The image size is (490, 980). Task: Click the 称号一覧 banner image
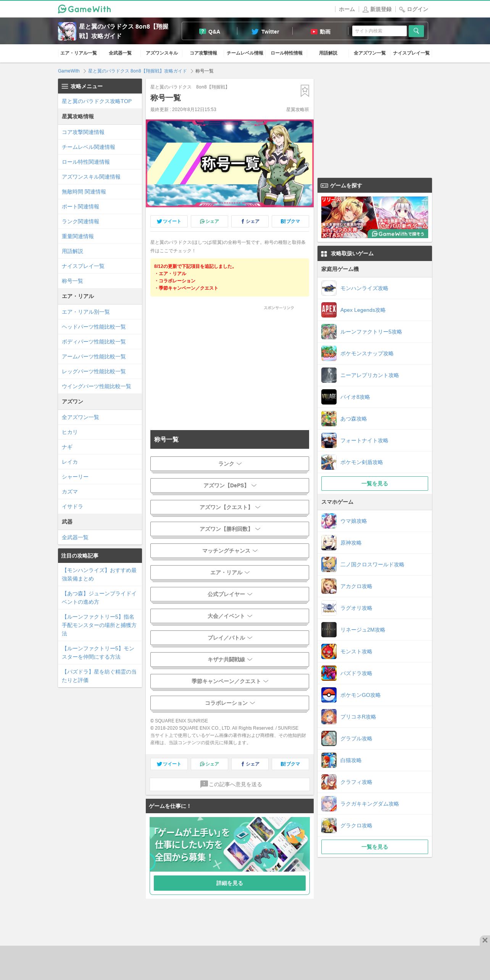230,163
